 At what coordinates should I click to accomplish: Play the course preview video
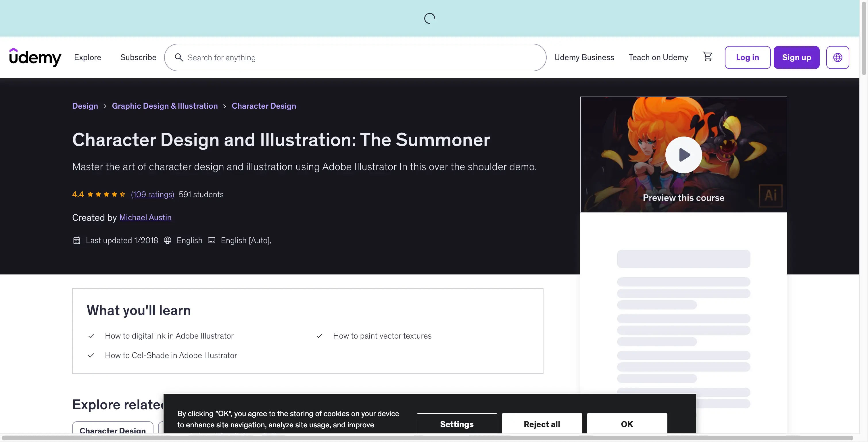click(x=683, y=155)
